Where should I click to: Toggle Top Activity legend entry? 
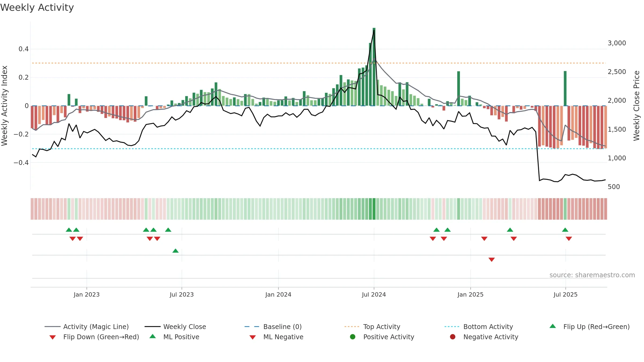[372, 327]
